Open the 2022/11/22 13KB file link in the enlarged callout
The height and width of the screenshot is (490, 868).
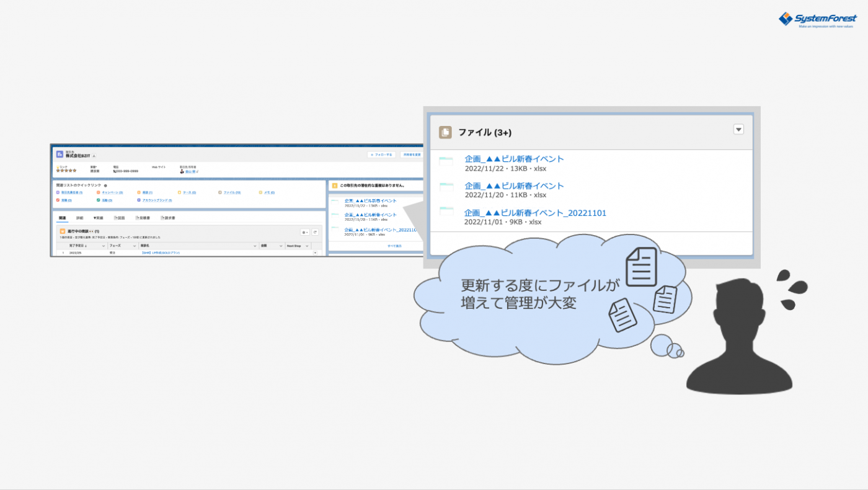click(515, 159)
